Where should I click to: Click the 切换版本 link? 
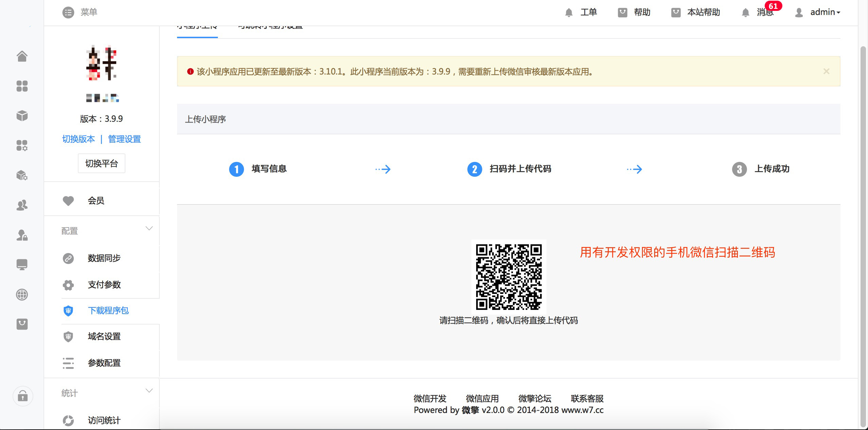(79, 139)
